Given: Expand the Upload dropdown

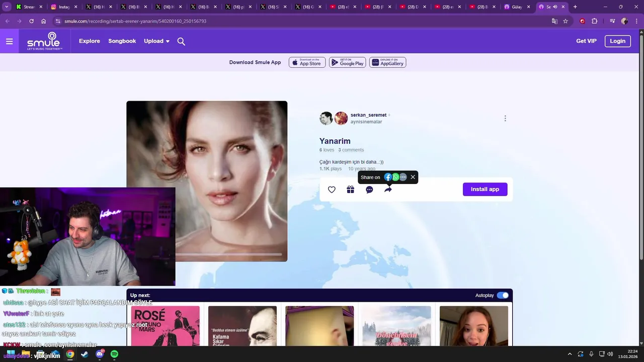Looking at the screenshot, I should [x=156, y=41].
